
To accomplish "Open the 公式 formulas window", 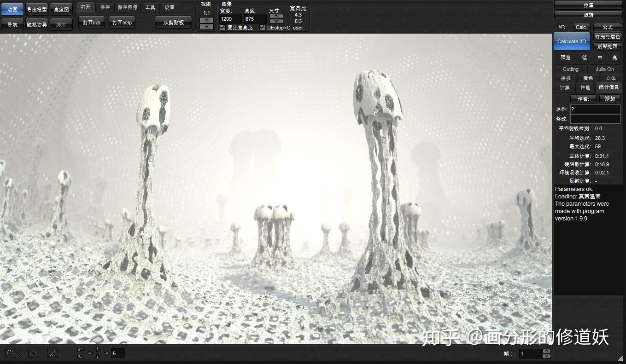I will [608, 27].
